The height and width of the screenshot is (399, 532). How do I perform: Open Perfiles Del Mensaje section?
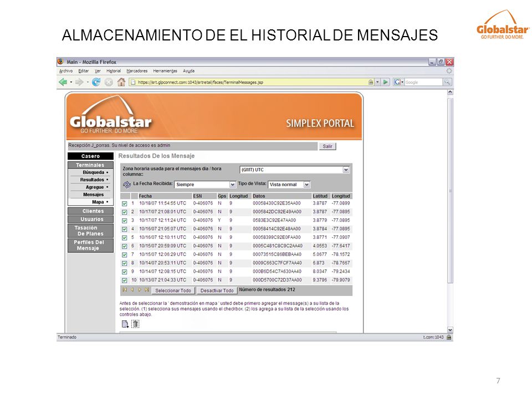point(90,245)
